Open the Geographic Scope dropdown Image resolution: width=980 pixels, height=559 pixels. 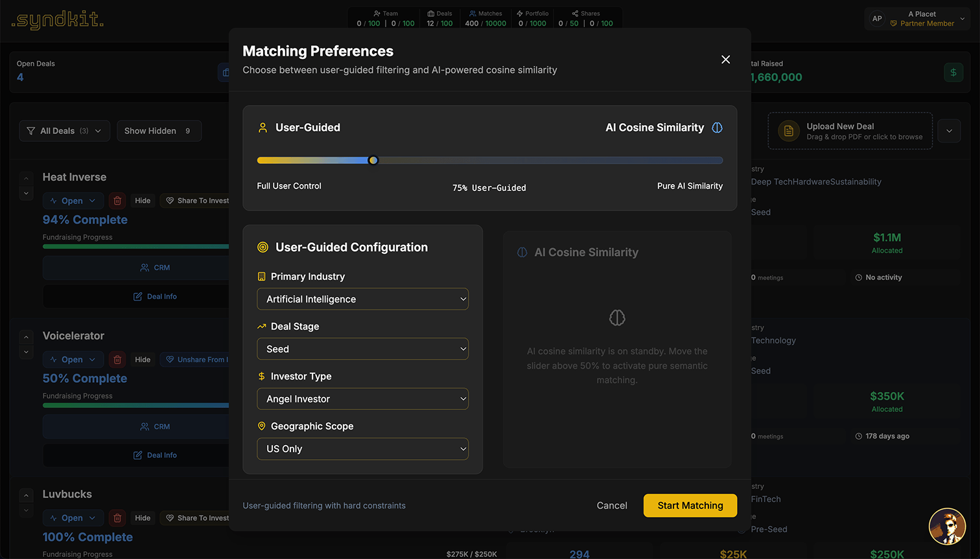(362, 449)
